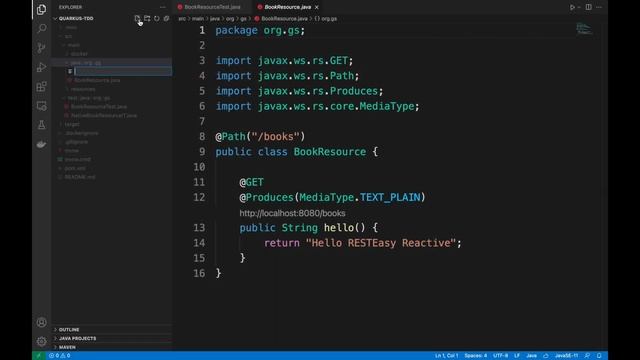This screenshot has height=360, width=640.
Task: Collapse all folders in Explorer
Action: (166, 18)
